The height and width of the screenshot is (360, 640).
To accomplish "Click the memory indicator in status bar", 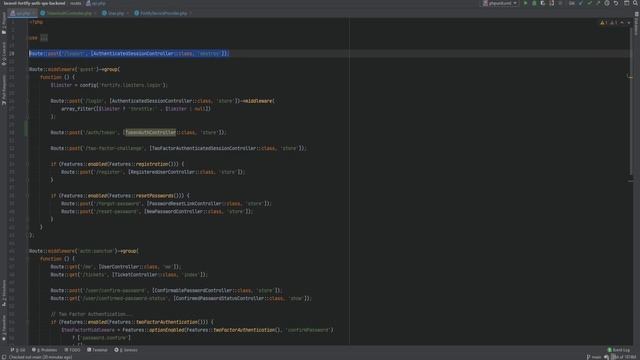I will point(625,357).
